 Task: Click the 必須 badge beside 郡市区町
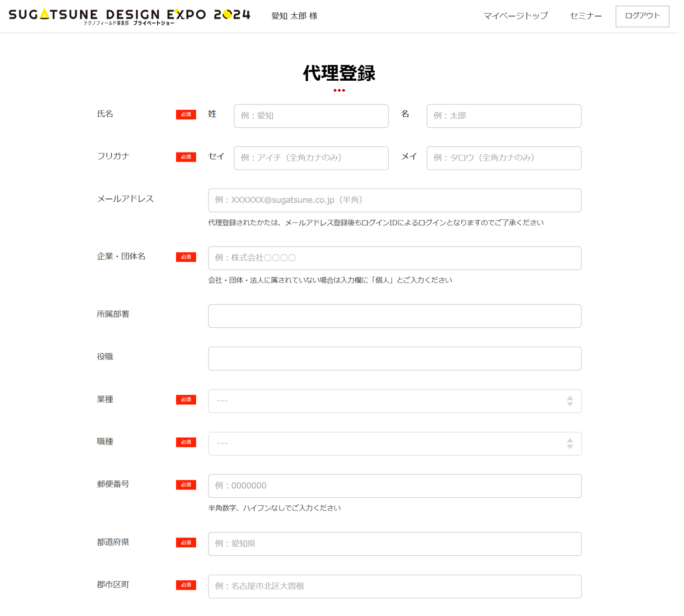click(x=186, y=585)
